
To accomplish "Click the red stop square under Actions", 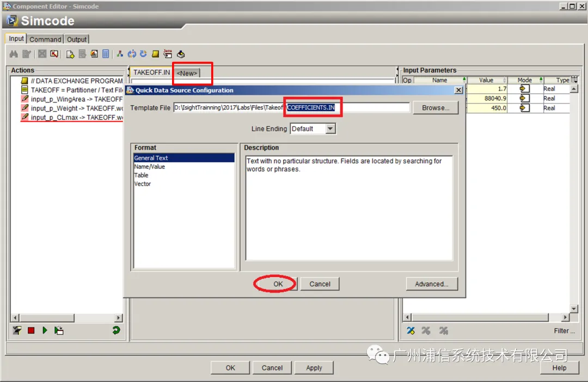I will pos(31,330).
